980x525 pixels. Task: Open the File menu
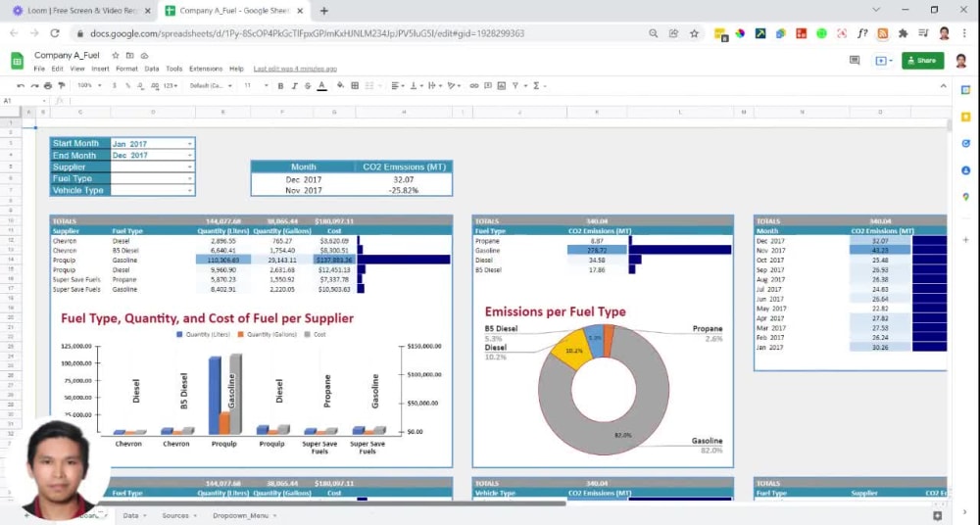39,69
